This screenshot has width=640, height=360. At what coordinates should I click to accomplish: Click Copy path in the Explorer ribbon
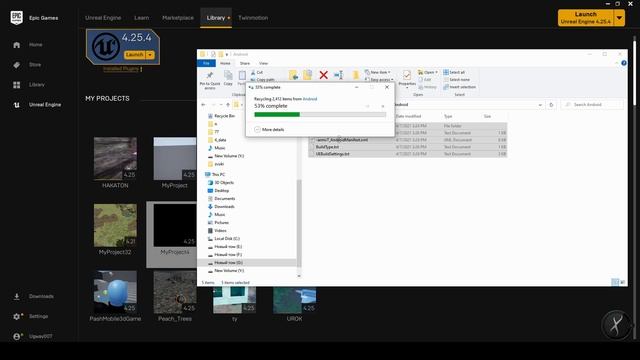[262, 80]
